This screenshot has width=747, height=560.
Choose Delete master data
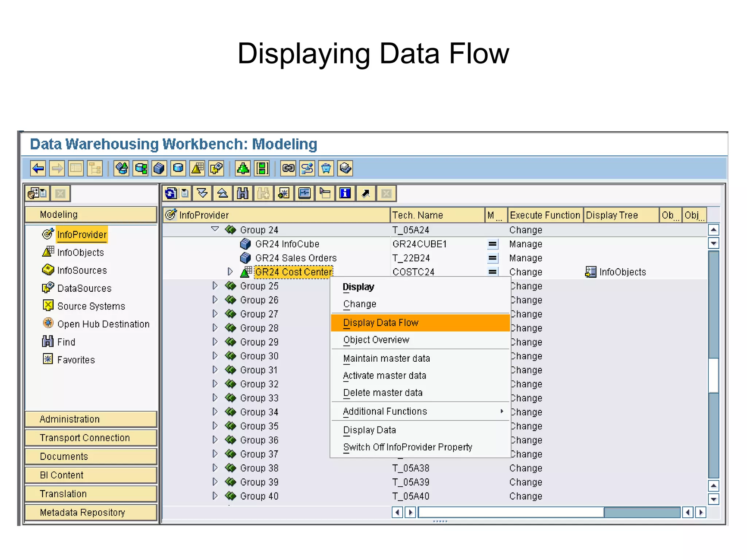pos(420,393)
